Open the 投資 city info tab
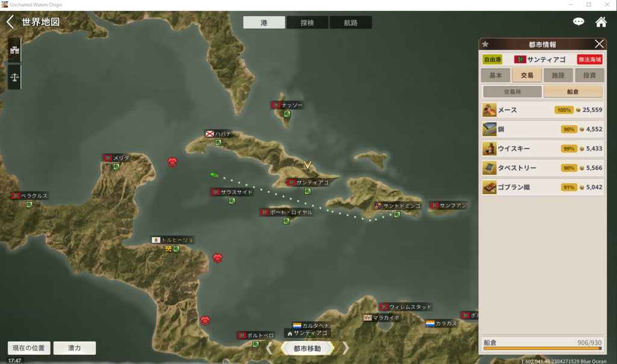Screen dimensions: 617x364 589,75
